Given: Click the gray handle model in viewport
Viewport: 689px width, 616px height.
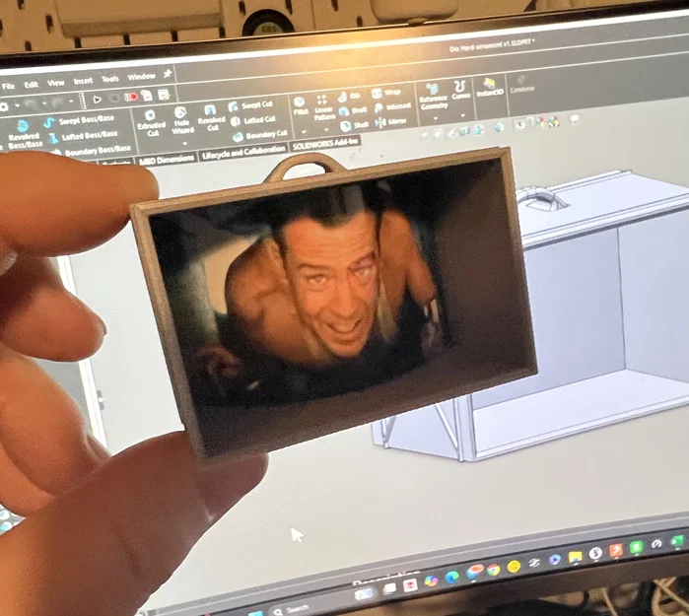Looking at the screenshot, I should coord(541,198).
